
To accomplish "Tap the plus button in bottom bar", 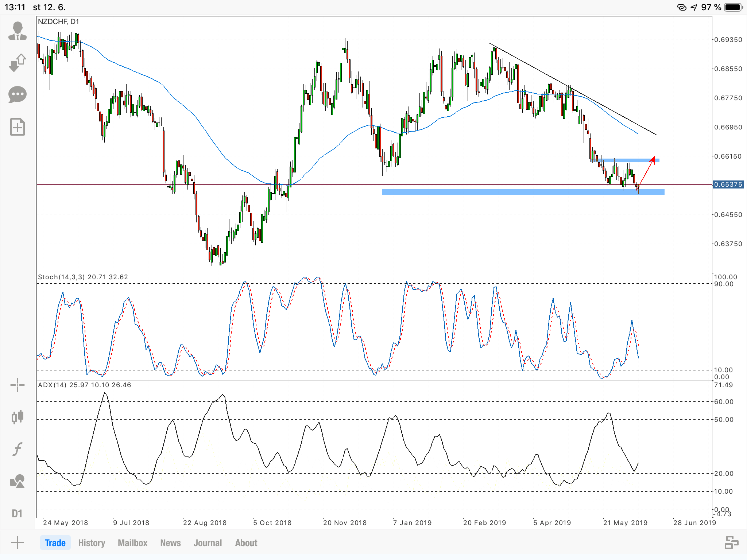I will [x=17, y=543].
